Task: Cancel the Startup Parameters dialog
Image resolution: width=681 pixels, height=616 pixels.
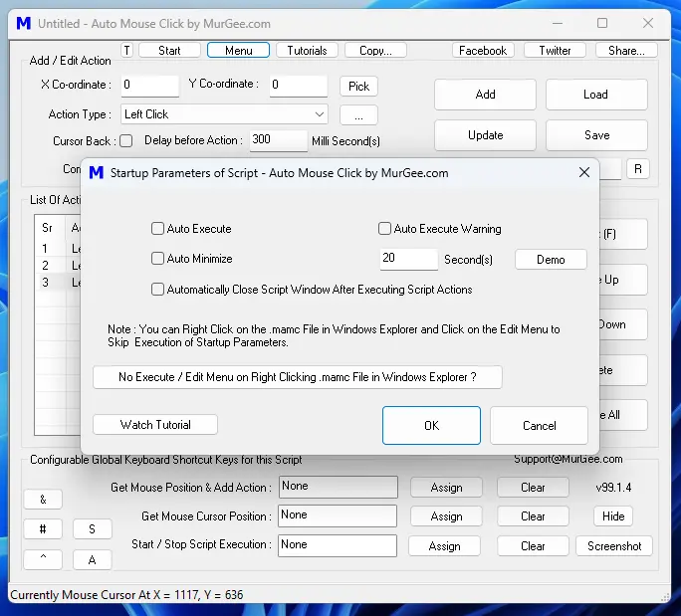Action: [x=539, y=425]
